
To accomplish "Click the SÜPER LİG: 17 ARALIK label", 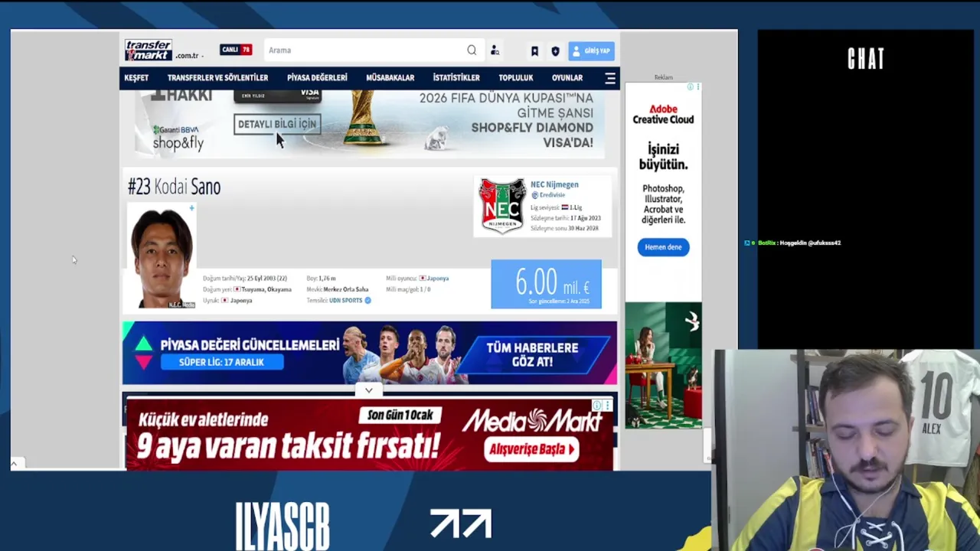I will point(221,362).
